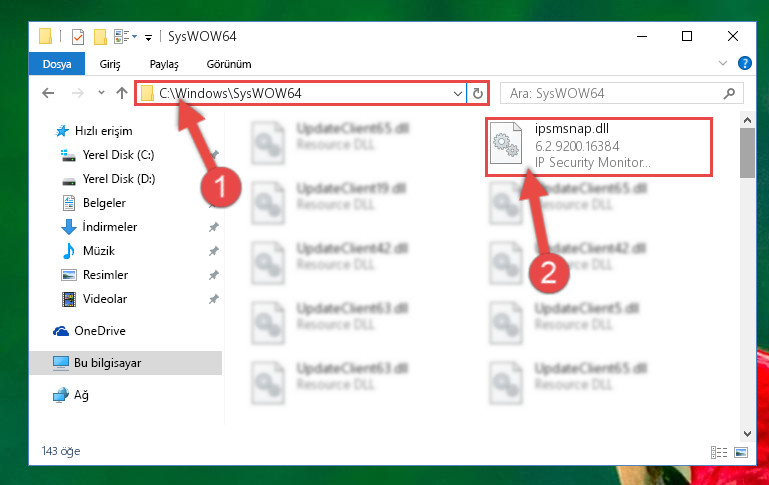The height and width of the screenshot is (485, 769).
Task: Select the UpdateClient19.dll file
Action: (330, 203)
